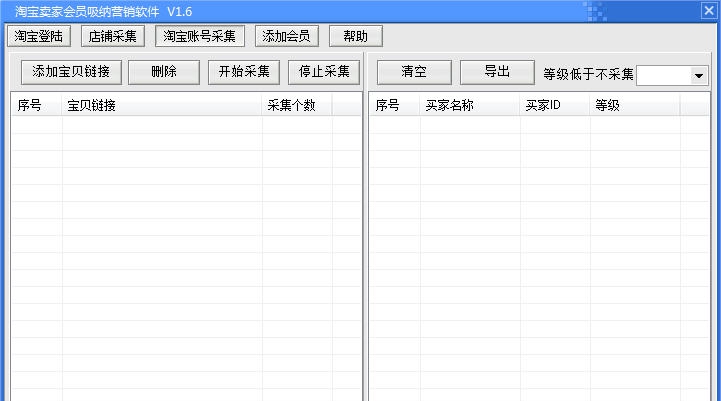The width and height of the screenshot is (721, 401).
Task: Click the 添加宝贝链接 button
Action: pos(71,72)
